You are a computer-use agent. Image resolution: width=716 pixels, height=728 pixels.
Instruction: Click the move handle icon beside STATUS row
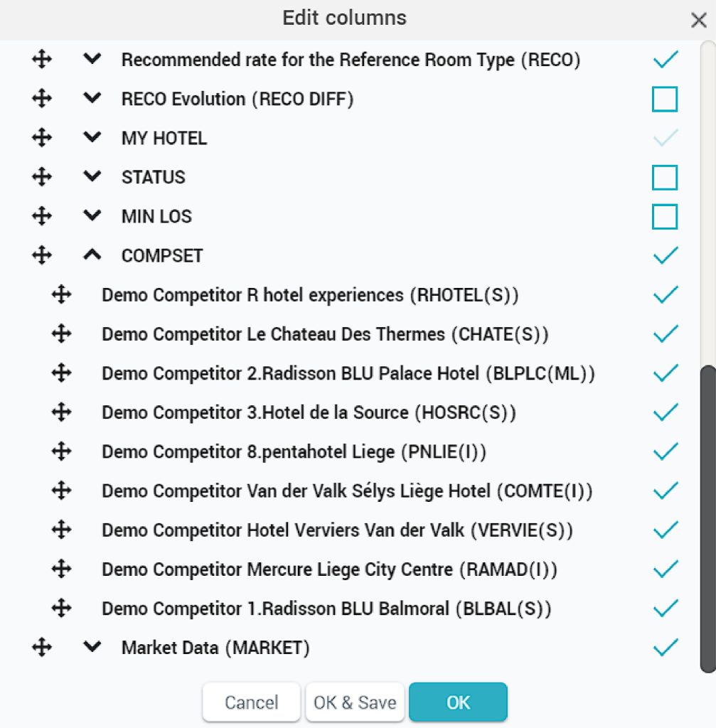42,177
